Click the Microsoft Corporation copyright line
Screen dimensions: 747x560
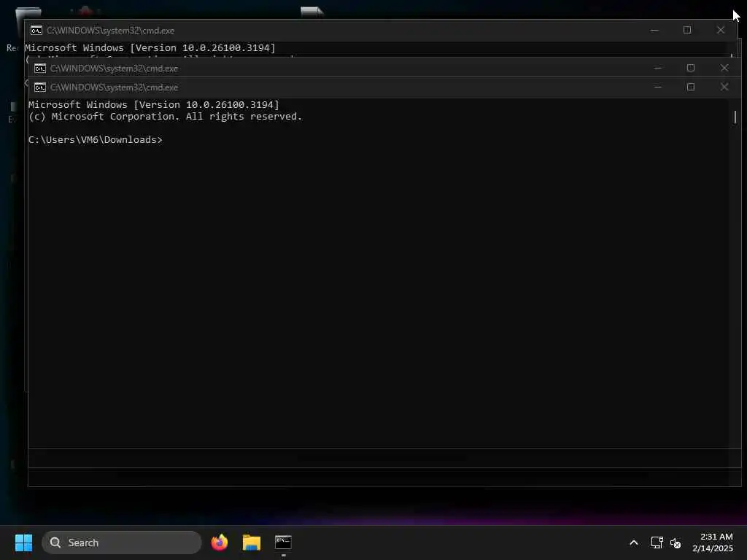165,117
